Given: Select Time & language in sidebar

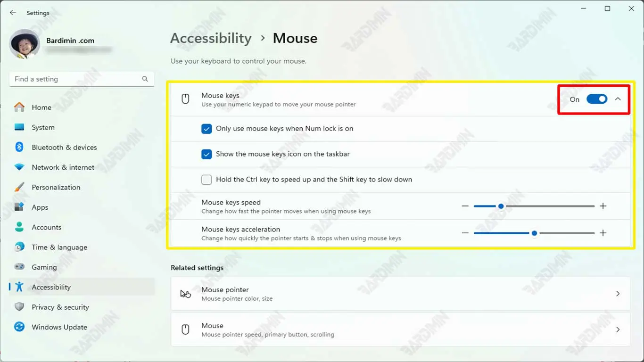Looking at the screenshot, I should pyautogui.click(x=59, y=247).
